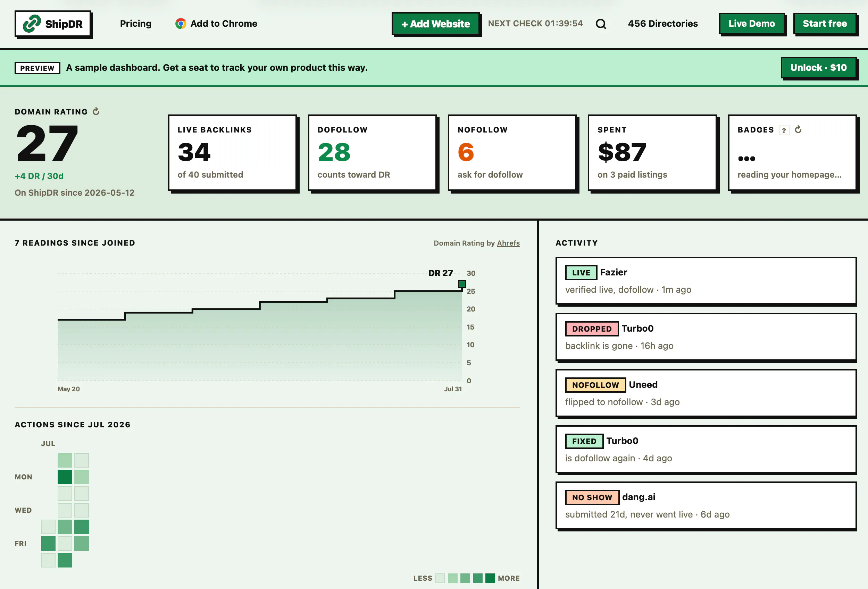Open search via the magnifier icon
Screen dimensions: 868x589
tap(601, 24)
